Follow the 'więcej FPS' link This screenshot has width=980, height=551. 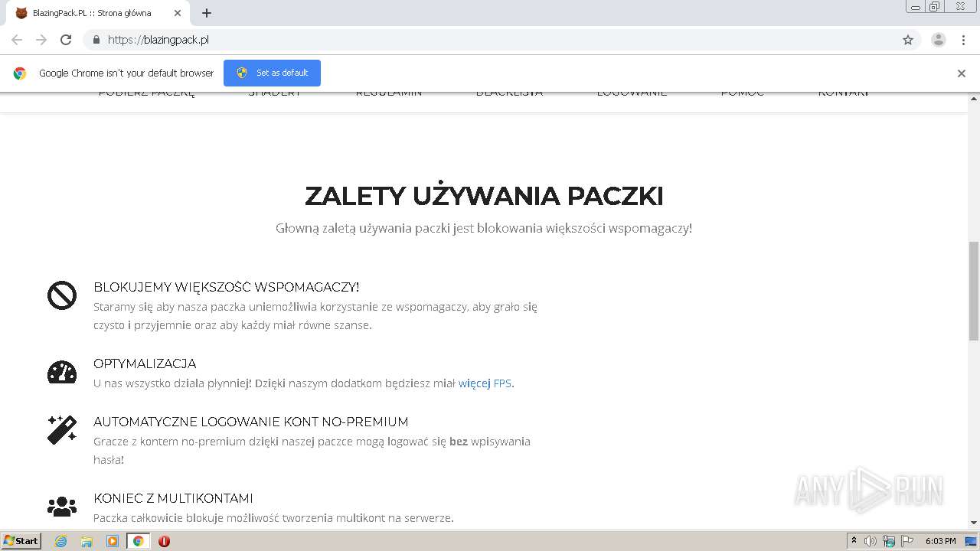click(485, 383)
